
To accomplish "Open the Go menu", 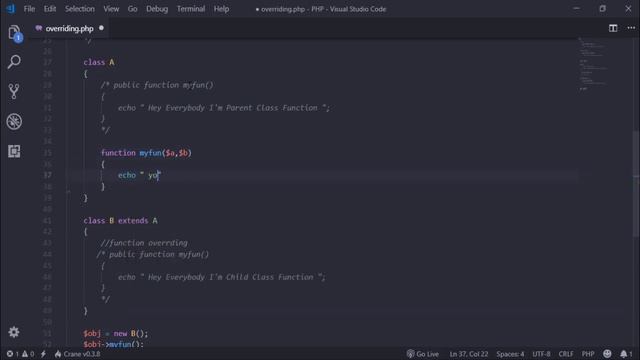I will tap(132, 9).
